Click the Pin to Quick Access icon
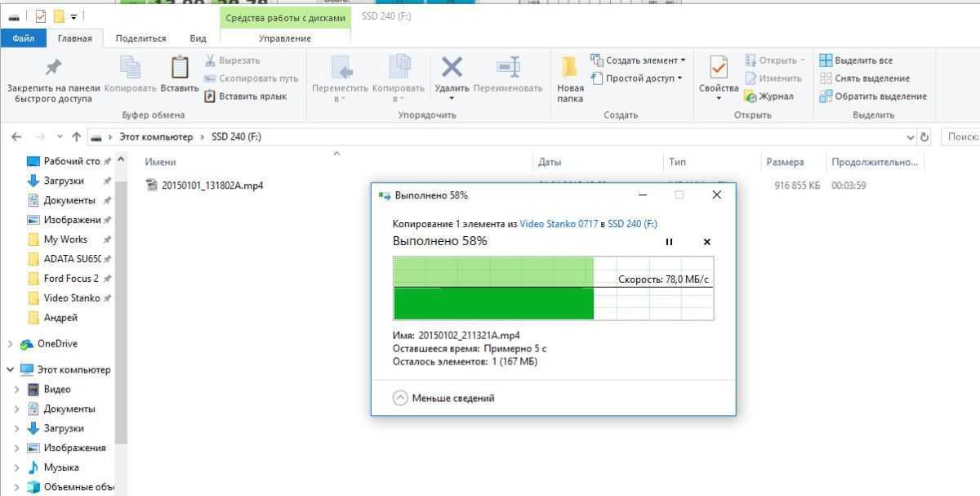This screenshot has height=496, width=980. [x=53, y=67]
